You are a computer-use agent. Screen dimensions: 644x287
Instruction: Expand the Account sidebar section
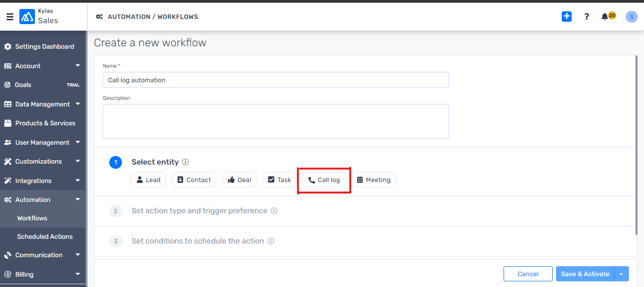click(43, 66)
